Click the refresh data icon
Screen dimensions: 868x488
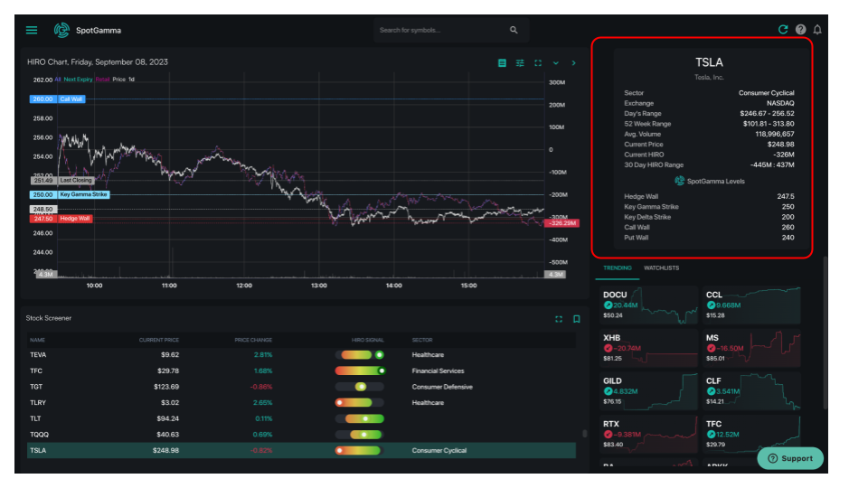(x=783, y=29)
